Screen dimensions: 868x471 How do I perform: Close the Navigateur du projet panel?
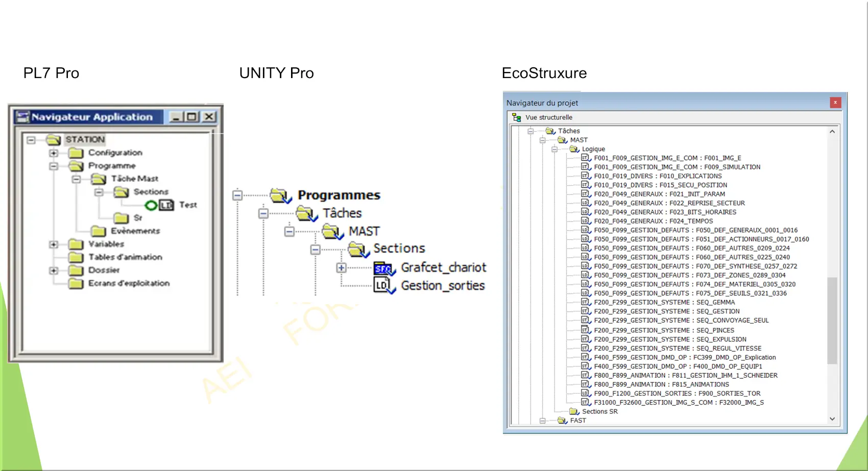(835, 103)
